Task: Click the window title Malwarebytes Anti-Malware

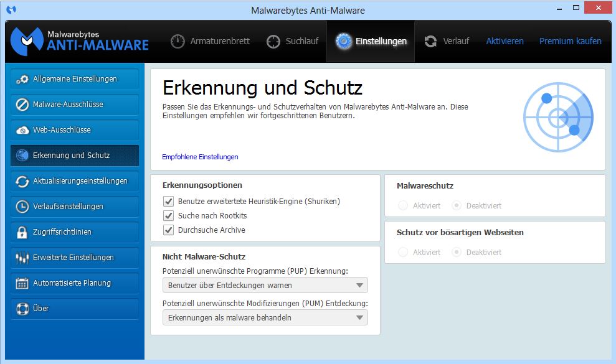Action: [x=308, y=11]
